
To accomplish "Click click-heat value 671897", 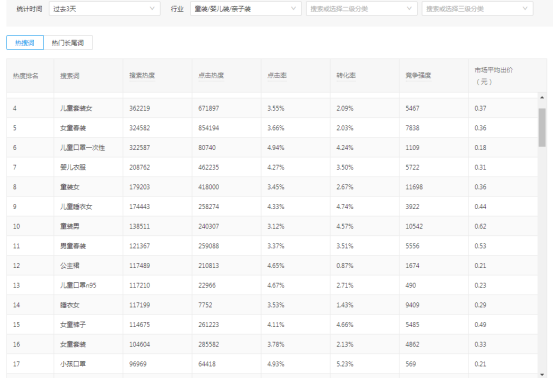I will [x=209, y=108].
